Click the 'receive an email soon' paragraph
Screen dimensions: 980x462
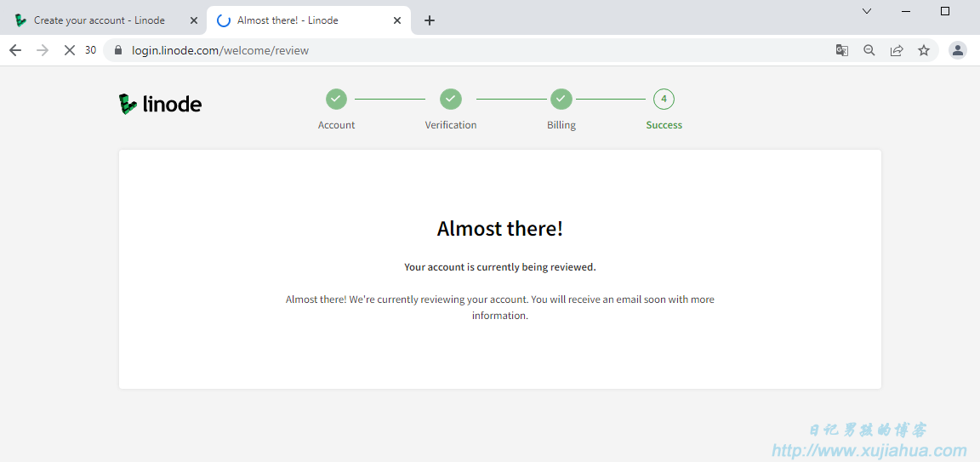500,308
